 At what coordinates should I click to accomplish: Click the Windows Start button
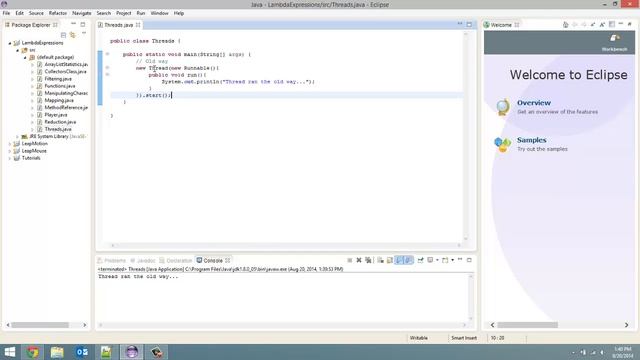click(x=9, y=352)
